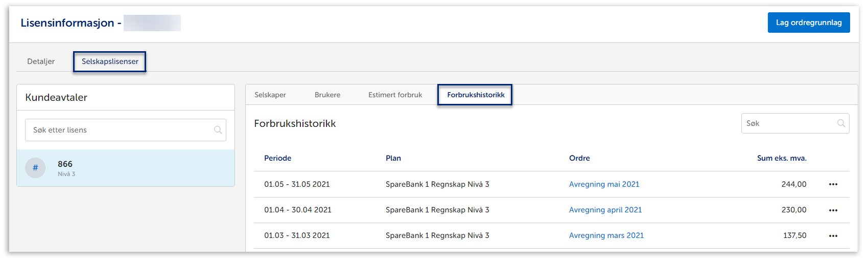868x261 pixels.
Task: Select license 866 Nivå 3 in Kundeavtaler
Action: tap(126, 168)
